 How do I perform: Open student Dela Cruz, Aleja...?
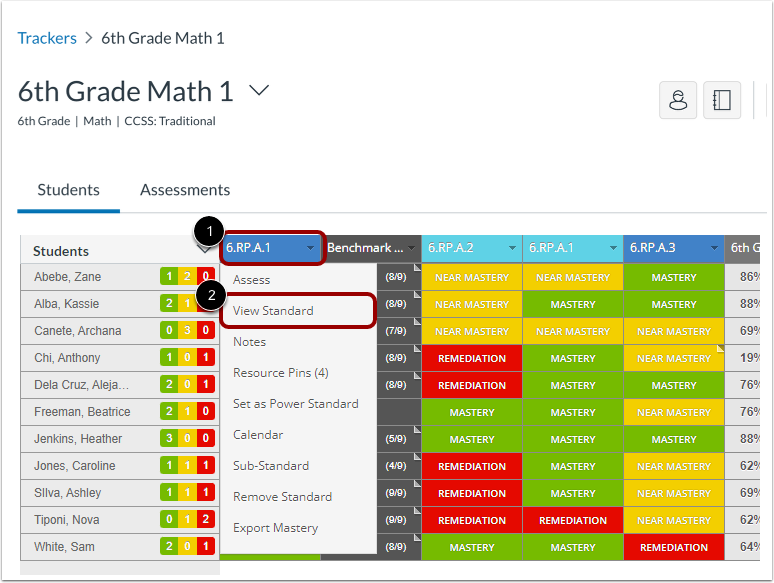point(81,385)
